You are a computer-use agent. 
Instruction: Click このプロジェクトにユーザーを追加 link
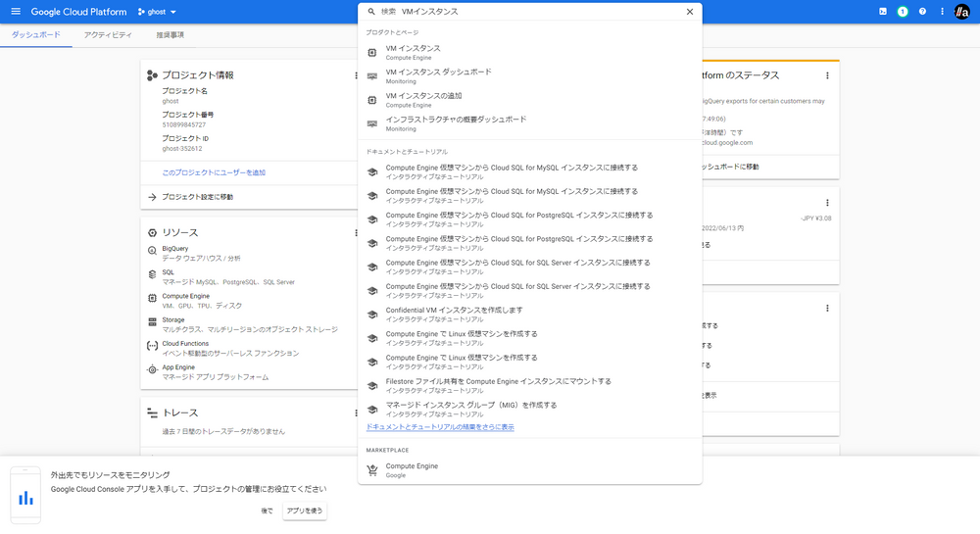point(214,172)
